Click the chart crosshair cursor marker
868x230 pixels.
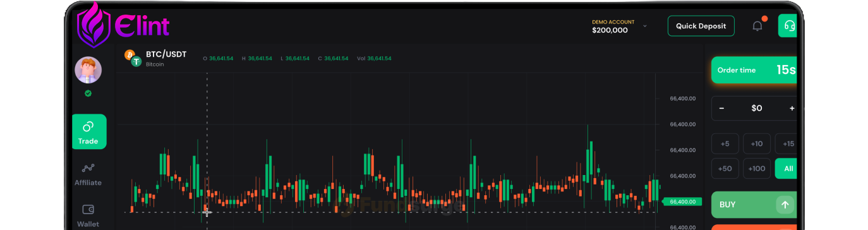207,212
